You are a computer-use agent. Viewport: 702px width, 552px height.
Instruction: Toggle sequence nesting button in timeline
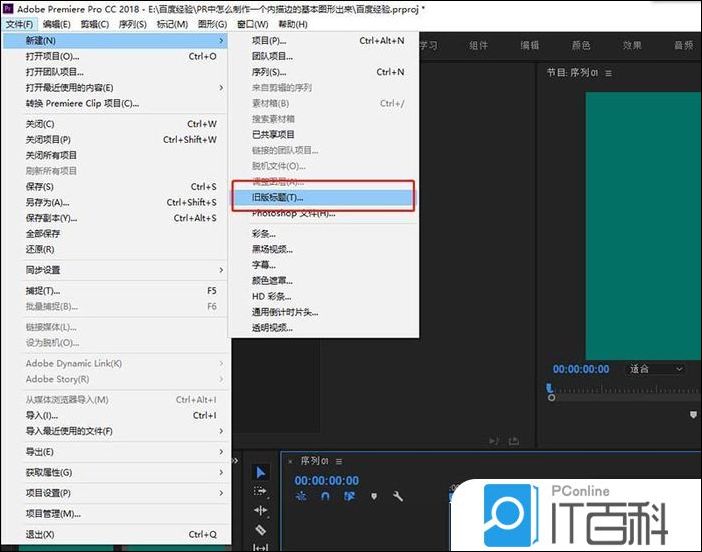[x=301, y=497]
